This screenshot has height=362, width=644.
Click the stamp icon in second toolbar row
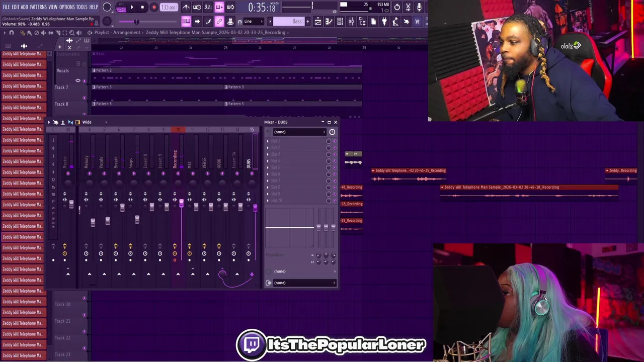pos(230,21)
